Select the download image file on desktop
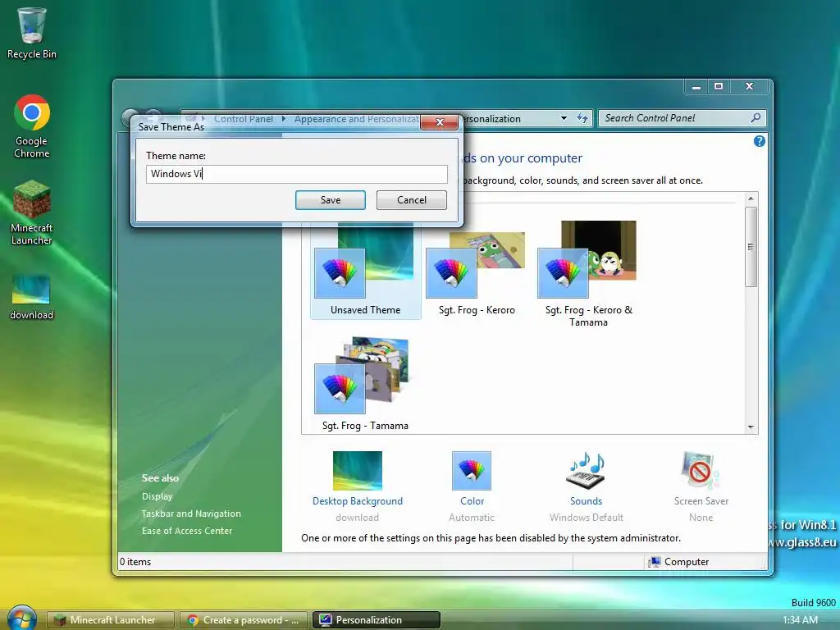This screenshot has width=840, height=630. click(32, 297)
